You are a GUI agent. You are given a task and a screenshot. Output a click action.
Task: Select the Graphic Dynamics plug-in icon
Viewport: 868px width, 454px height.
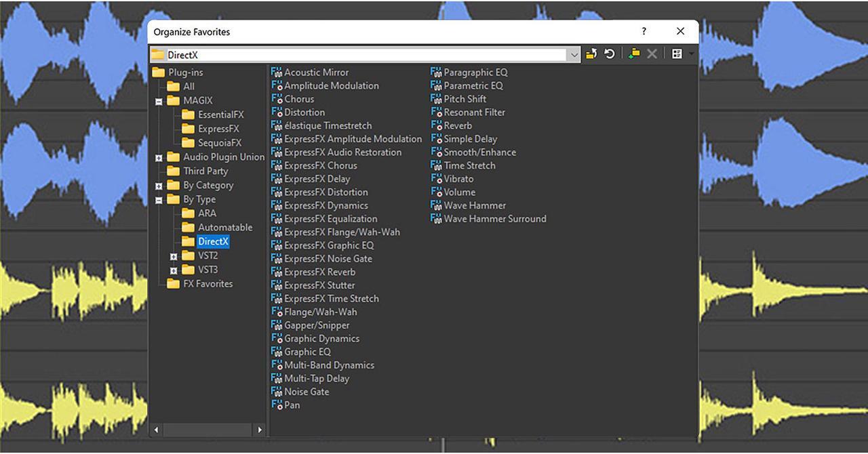[x=277, y=338]
